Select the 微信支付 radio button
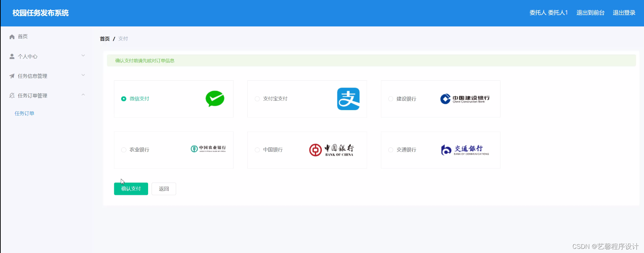Image resolution: width=644 pixels, height=253 pixels. [124, 99]
